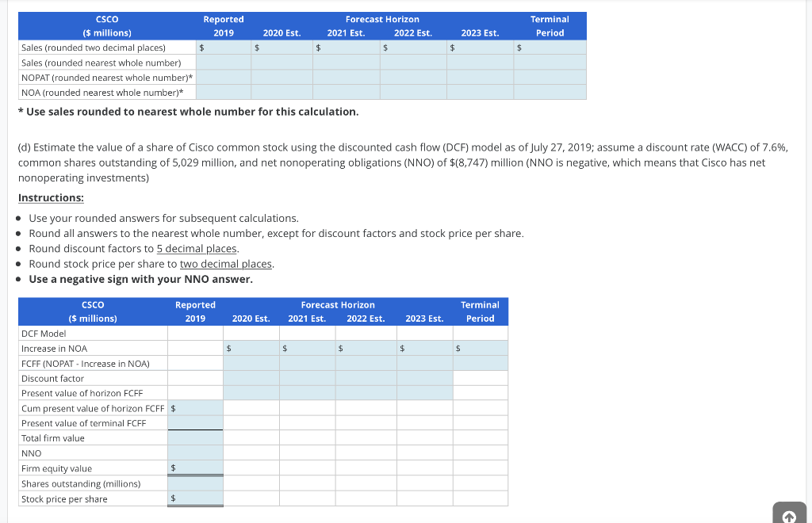Image resolution: width=812 pixels, height=523 pixels.
Task: Select the Total firm value input field
Action: tap(196, 437)
